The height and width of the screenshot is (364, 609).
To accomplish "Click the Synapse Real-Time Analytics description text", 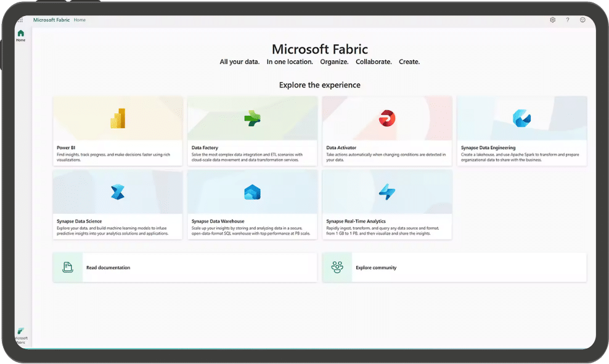I will 383,231.
